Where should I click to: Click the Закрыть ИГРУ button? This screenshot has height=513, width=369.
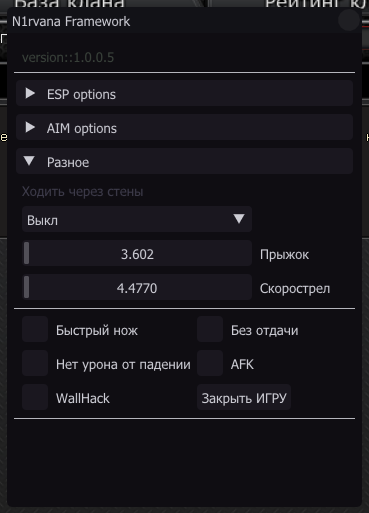pos(244,397)
